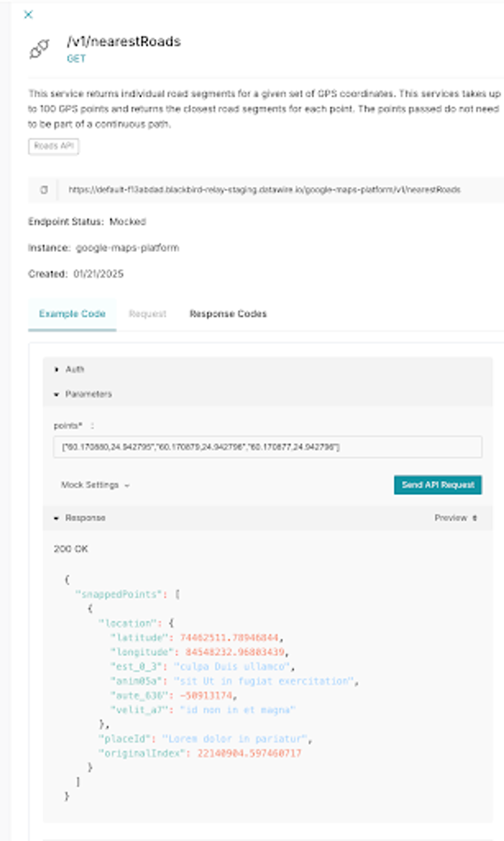Click the "est_0_3" line in response

202,667
